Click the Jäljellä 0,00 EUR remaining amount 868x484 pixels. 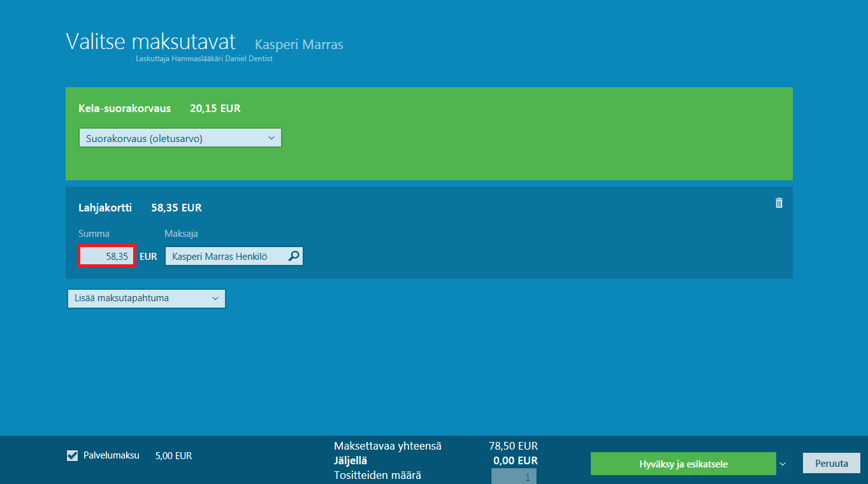[x=516, y=460]
